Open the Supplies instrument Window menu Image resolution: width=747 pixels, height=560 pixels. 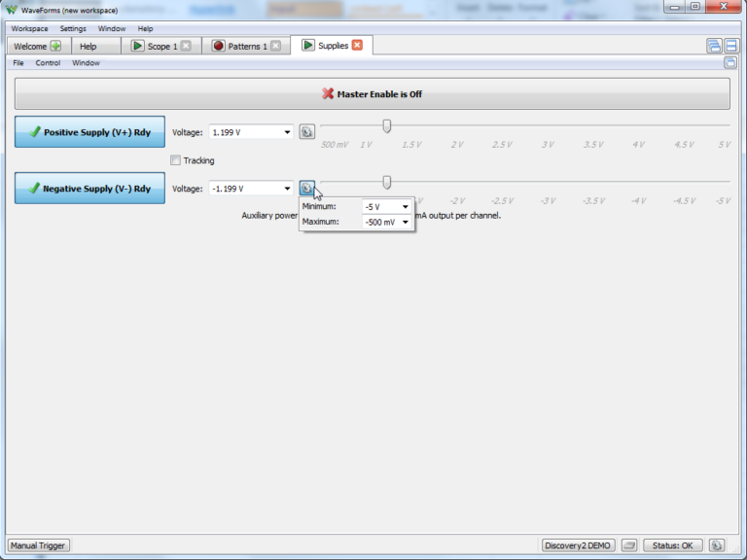[86, 63]
